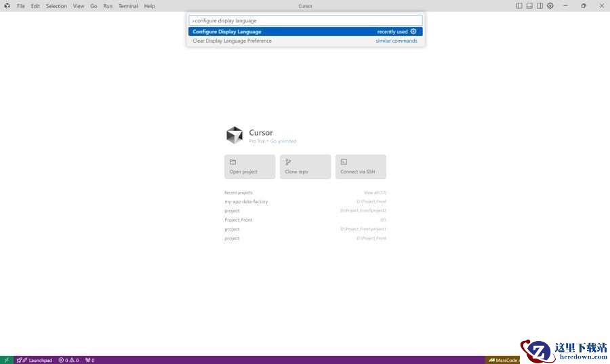
Task: Click the Cursor cube logo on welcome page
Action: pyautogui.click(x=235, y=135)
